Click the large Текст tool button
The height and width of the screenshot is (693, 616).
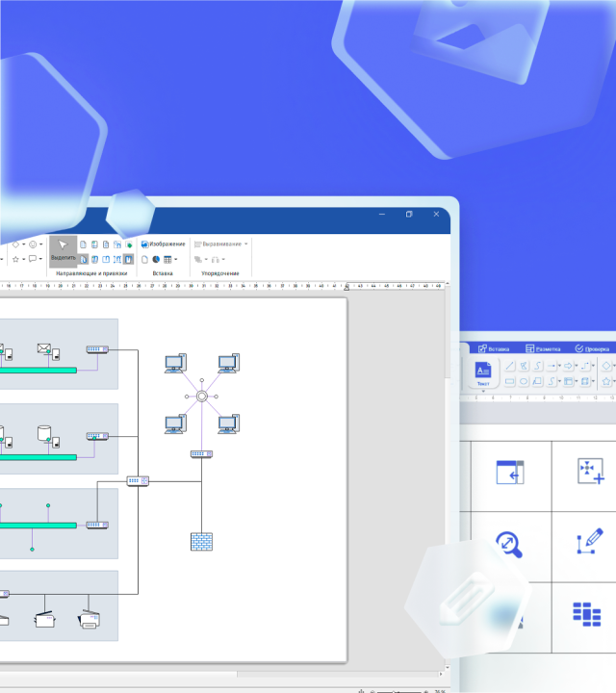point(483,372)
